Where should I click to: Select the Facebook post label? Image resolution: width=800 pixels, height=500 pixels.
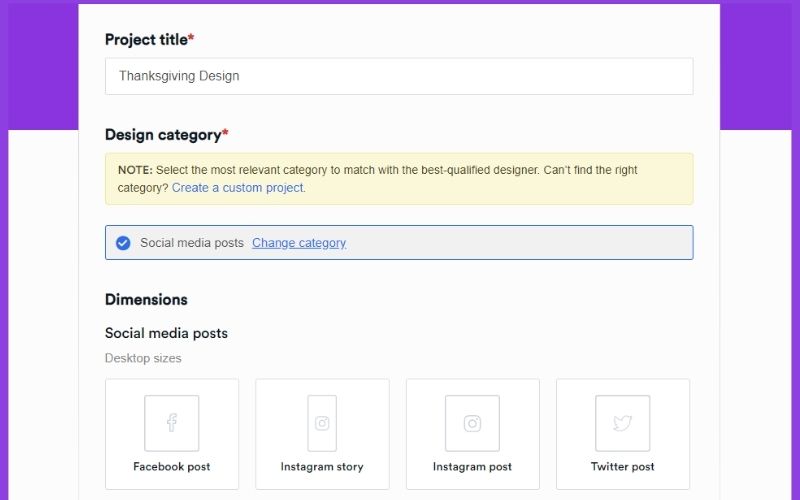click(x=171, y=467)
